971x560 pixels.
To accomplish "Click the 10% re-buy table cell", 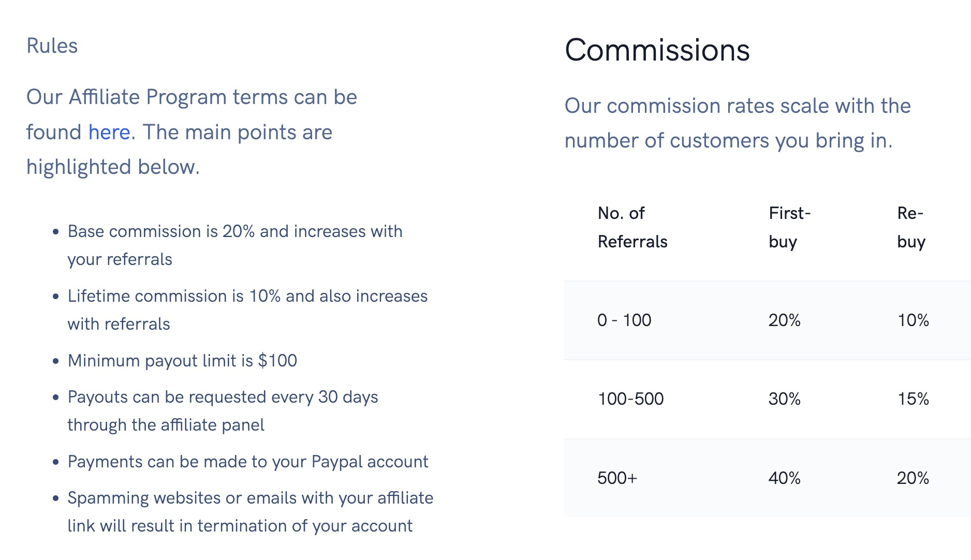I will pos(913,320).
